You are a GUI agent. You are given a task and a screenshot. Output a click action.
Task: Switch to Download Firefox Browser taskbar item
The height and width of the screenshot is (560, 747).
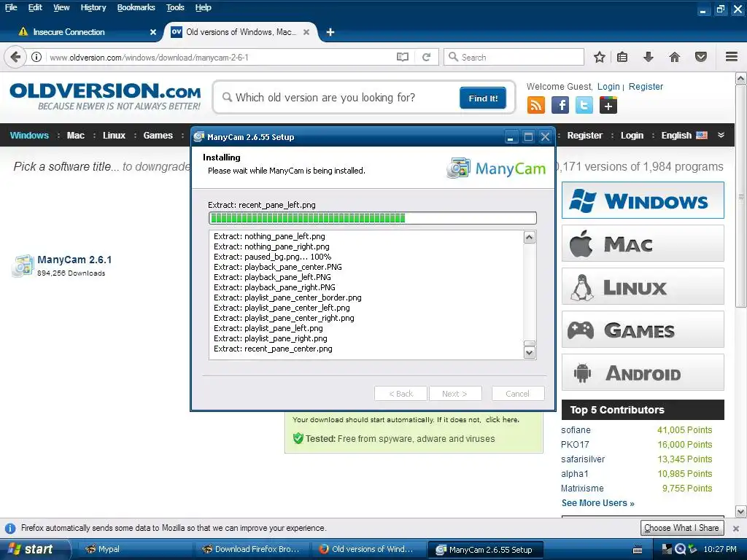tap(252, 549)
